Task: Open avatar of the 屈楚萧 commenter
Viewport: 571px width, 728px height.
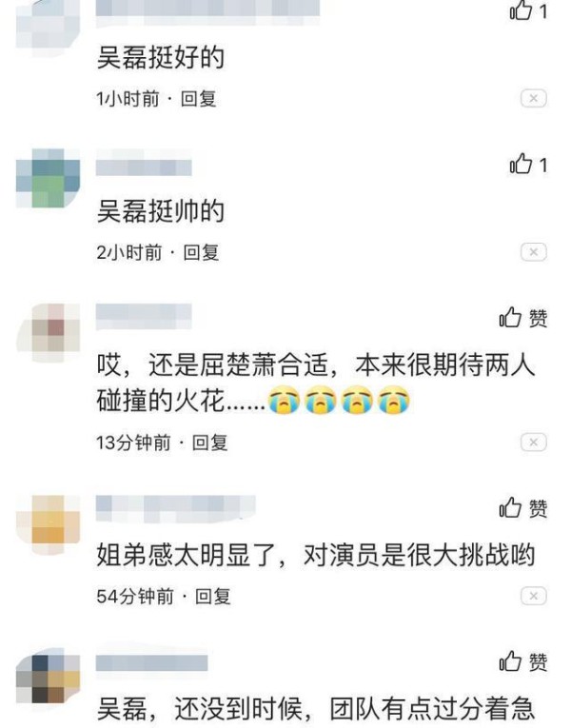Action: point(48,333)
